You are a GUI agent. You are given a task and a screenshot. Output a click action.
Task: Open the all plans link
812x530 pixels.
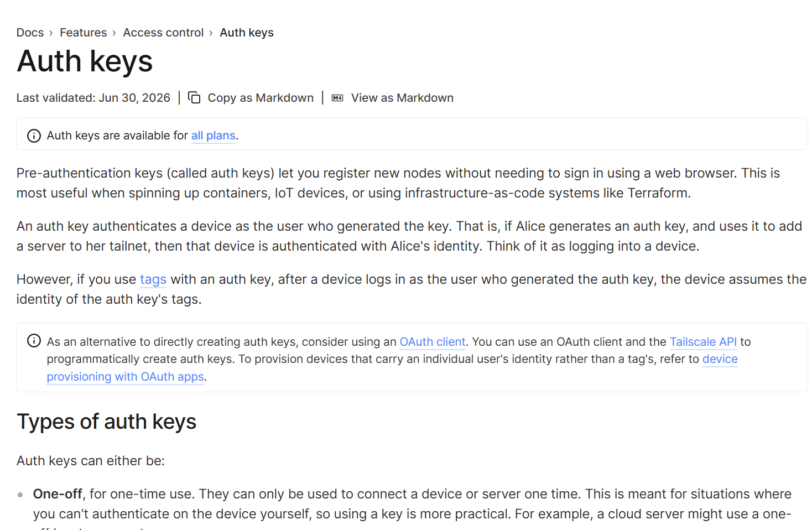[x=214, y=136]
